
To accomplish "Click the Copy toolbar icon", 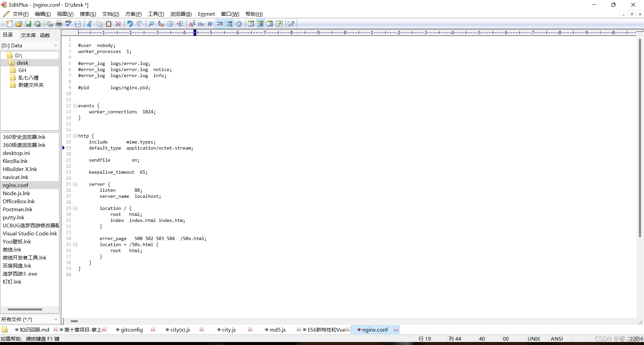I will pos(99,24).
